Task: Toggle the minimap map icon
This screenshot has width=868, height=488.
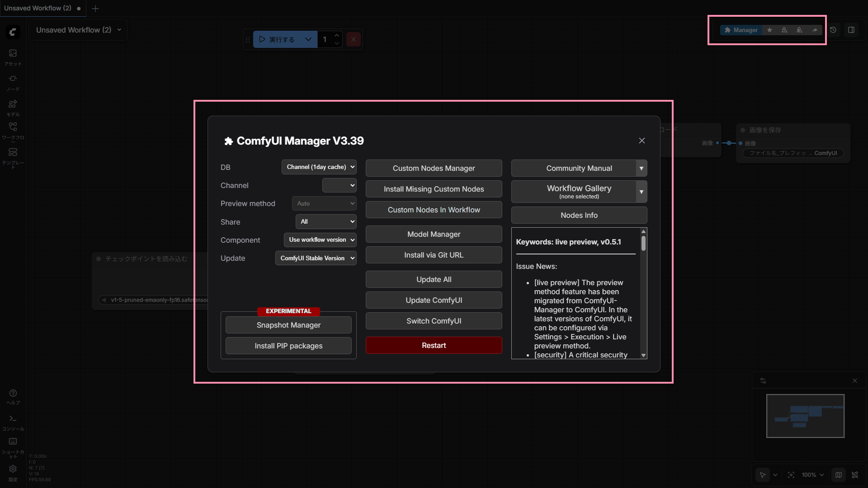Action: pos(839,475)
